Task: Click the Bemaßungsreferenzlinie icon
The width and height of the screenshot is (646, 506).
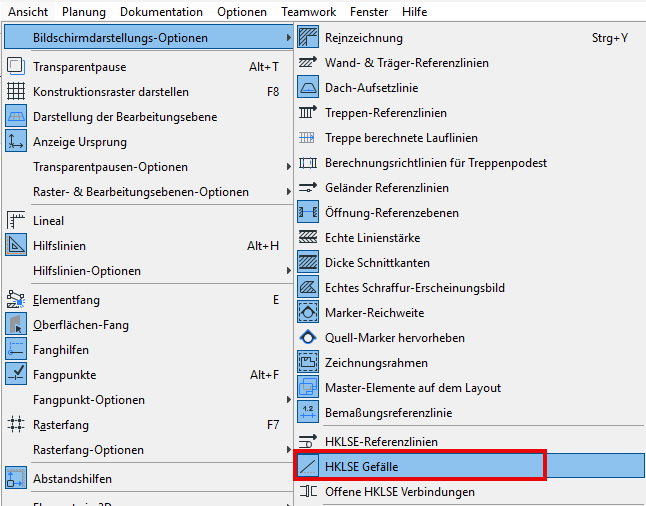Action: click(x=307, y=413)
